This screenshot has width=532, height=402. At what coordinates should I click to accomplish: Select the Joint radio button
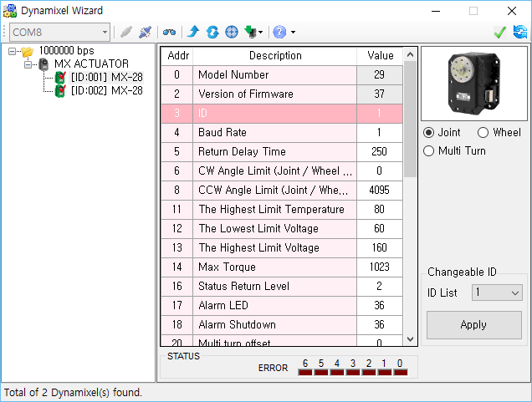pyautogui.click(x=429, y=133)
